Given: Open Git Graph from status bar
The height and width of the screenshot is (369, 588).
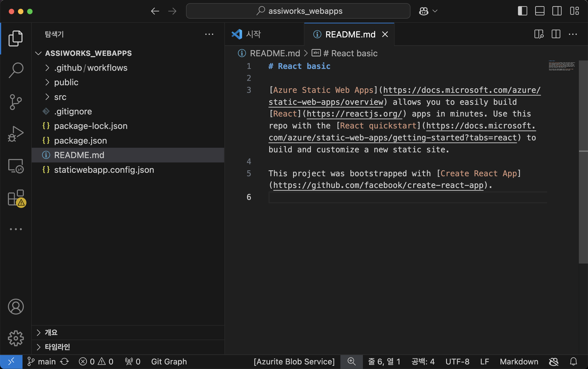Looking at the screenshot, I should [169, 361].
